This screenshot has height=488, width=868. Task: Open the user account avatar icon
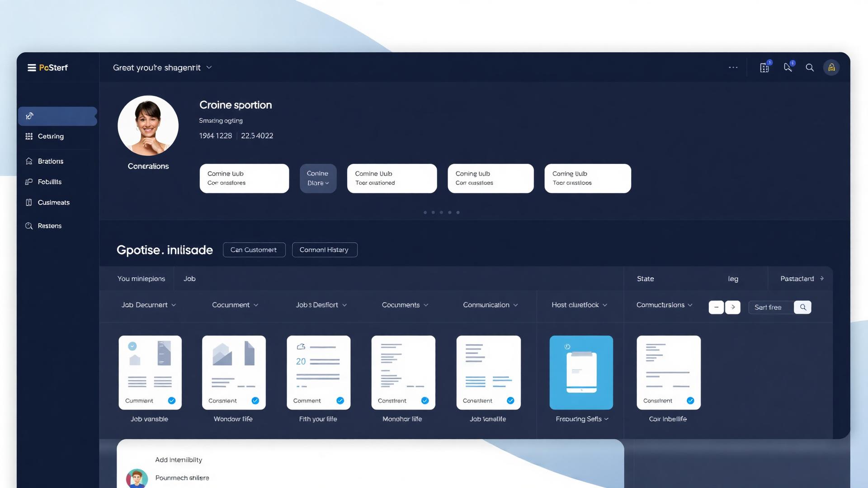831,68
